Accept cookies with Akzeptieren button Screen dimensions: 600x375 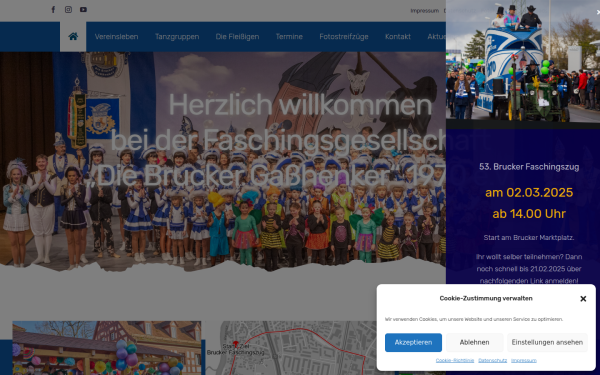[x=413, y=342]
